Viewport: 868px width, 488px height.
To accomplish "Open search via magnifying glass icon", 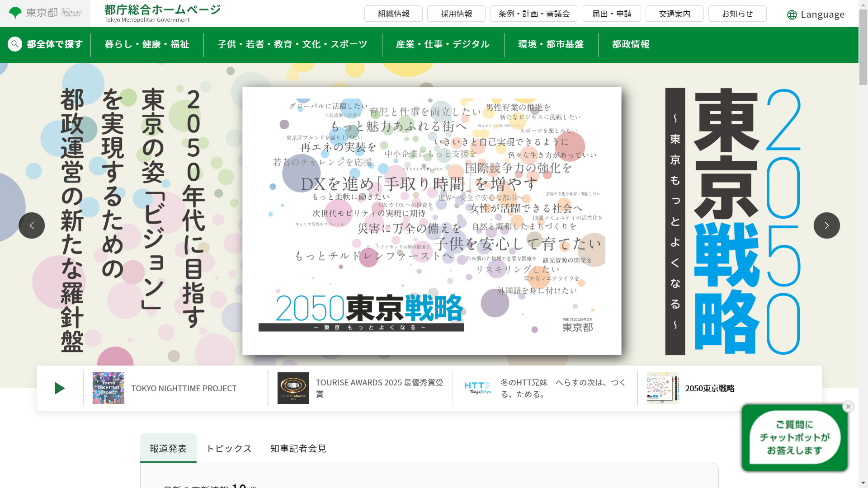I will pyautogui.click(x=15, y=44).
